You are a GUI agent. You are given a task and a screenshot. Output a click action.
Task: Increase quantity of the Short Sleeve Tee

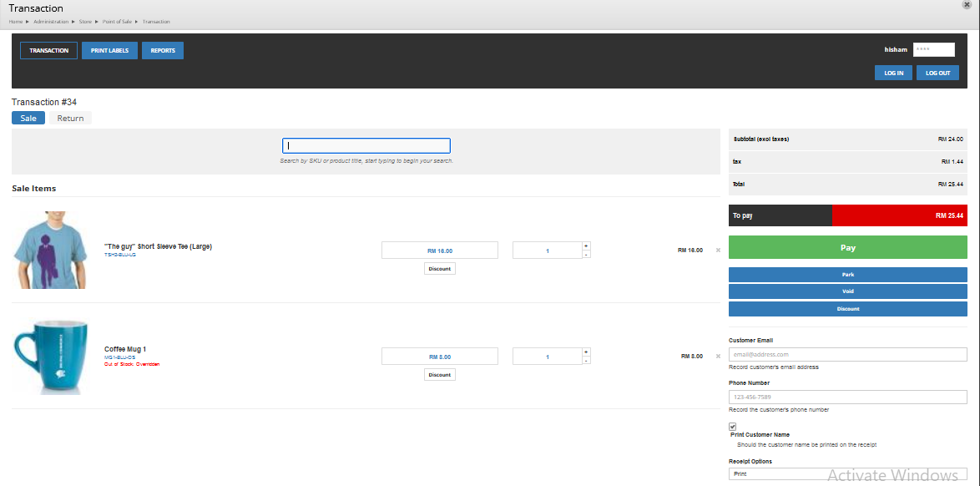(x=586, y=246)
